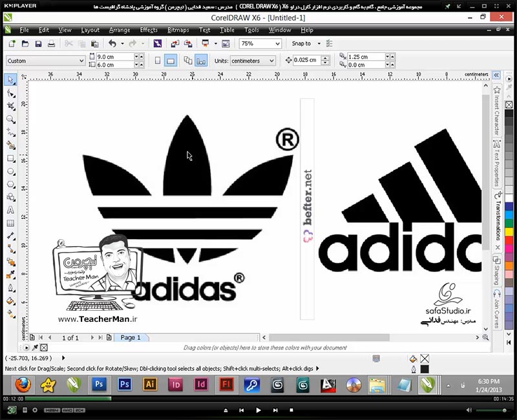Image resolution: width=517 pixels, height=420 pixels.
Task: Set page to Portrait orientation
Action: click(x=158, y=61)
